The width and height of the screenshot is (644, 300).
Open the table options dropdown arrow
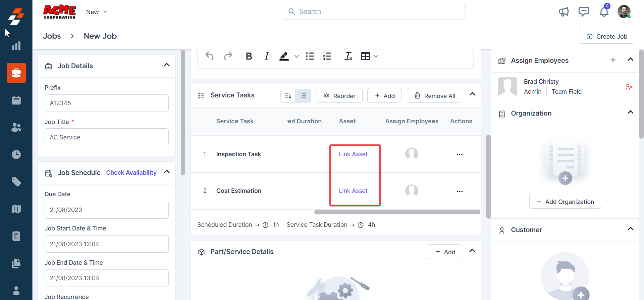376,56
